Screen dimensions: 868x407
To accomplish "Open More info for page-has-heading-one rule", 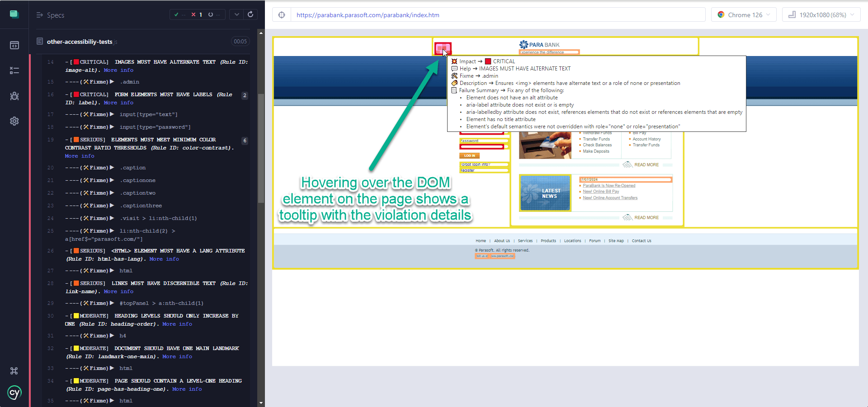I will coord(187,389).
